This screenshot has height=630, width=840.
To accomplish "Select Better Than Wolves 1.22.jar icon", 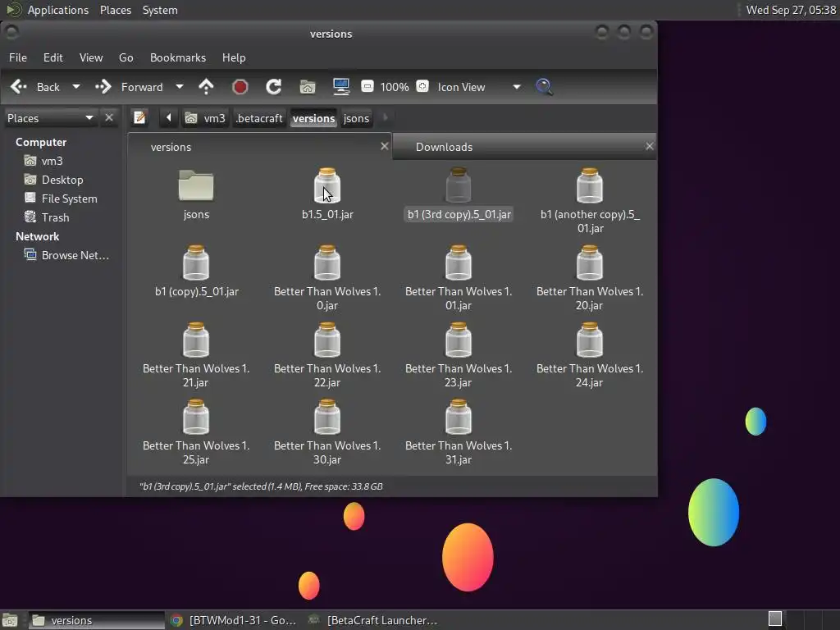I will (x=327, y=340).
